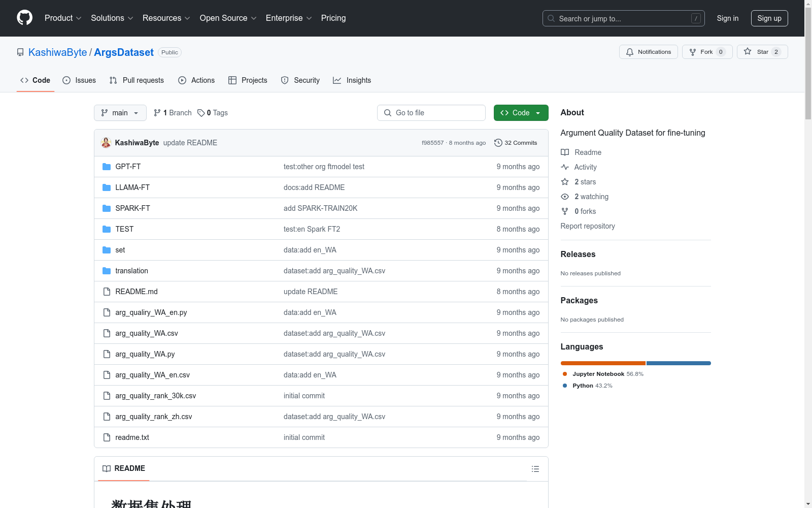The image size is (812, 508).
Task: Open the main branch selector dropdown
Action: pyautogui.click(x=120, y=113)
